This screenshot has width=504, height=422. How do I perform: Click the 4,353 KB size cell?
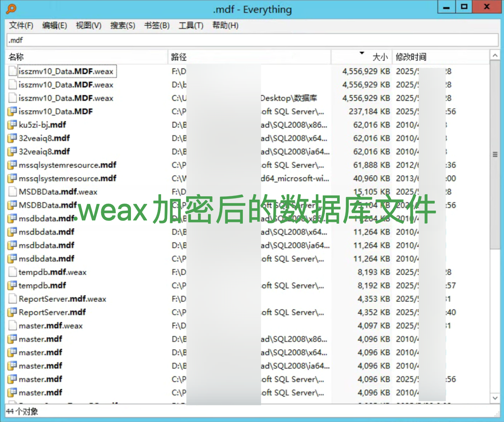(x=374, y=299)
